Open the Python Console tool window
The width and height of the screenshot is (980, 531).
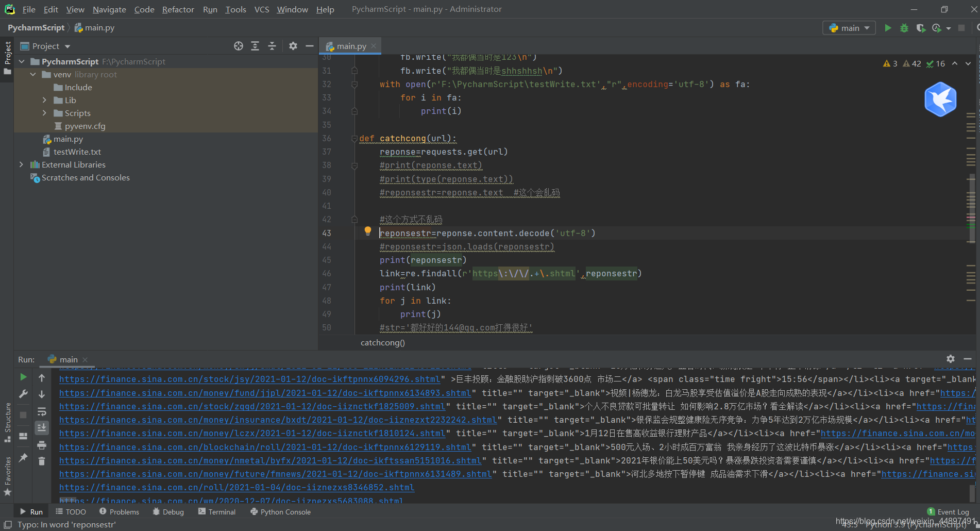tap(281, 511)
